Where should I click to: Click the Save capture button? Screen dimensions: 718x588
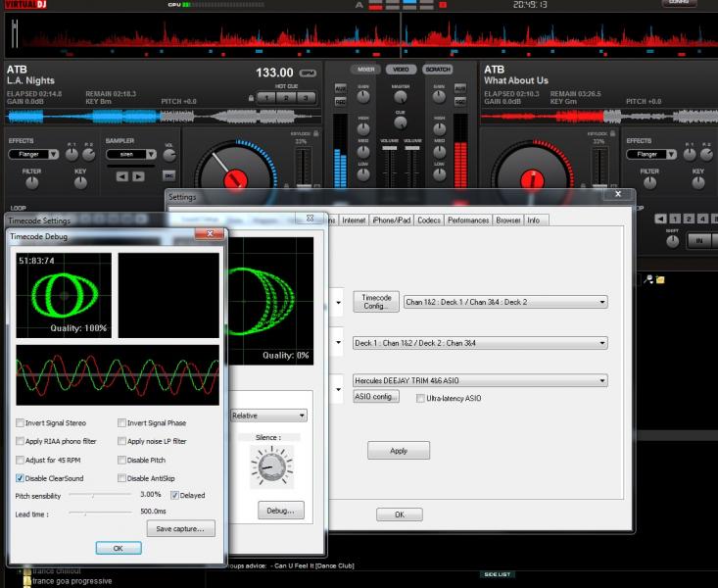pyautogui.click(x=180, y=528)
